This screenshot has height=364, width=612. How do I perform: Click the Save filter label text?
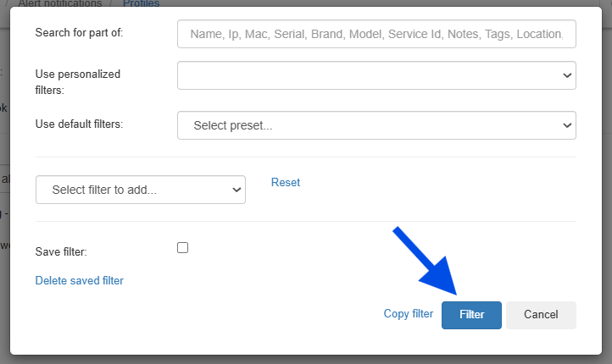point(61,251)
